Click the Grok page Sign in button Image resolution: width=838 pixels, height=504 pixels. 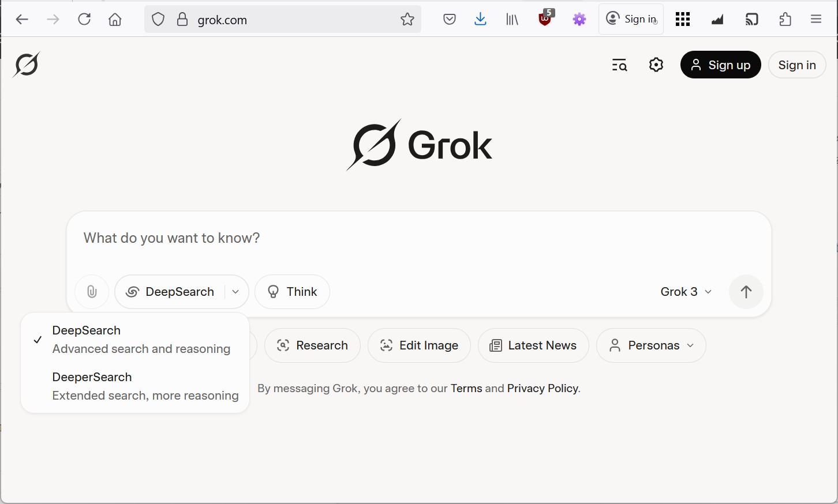click(797, 65)
